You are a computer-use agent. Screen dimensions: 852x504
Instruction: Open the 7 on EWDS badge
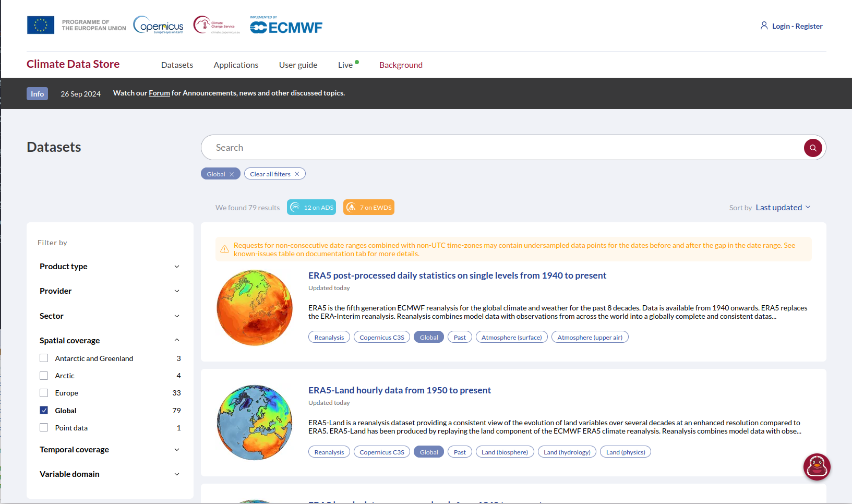click(x=368, y=207)
